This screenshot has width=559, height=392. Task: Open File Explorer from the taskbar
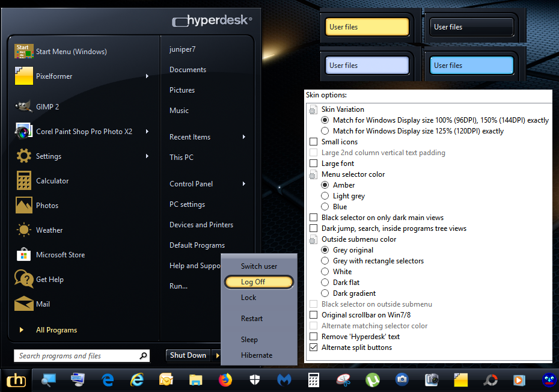pos(196,380)
